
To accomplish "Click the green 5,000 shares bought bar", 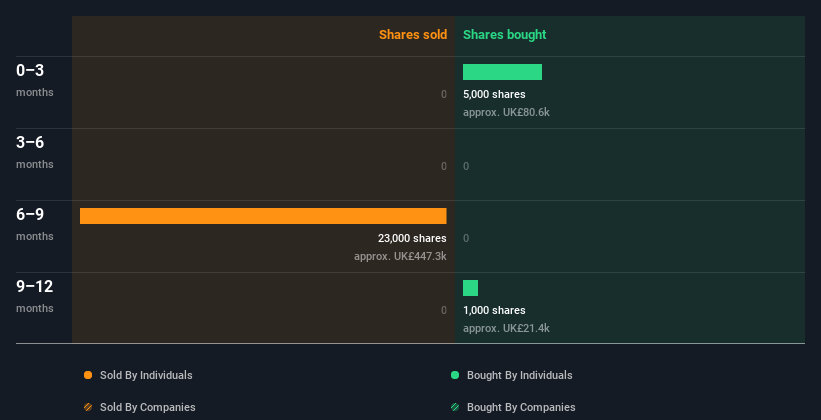I will click(502, 72).
